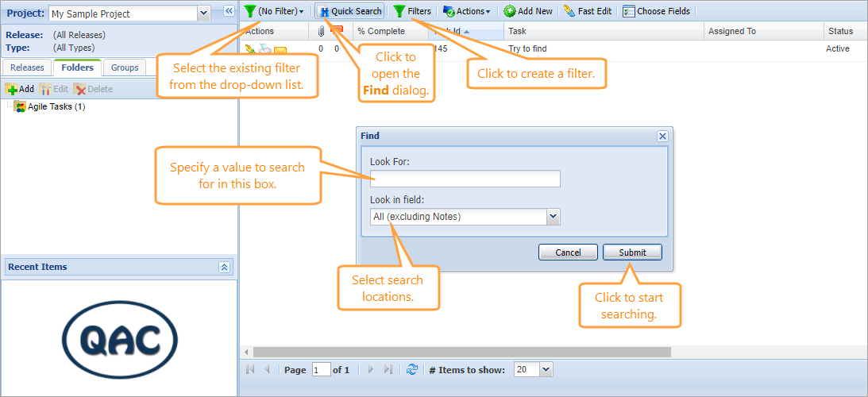Click Add folder button
The width and height of the screenshot is (868, 397).
(x=19, y=89)
